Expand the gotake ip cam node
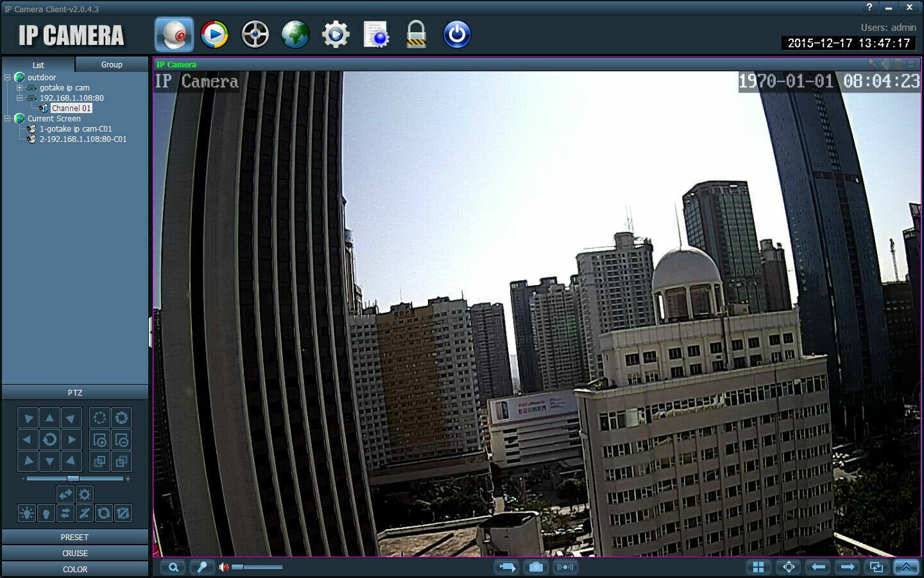Viewport: 924px width, 578px height. pos(19,87)
